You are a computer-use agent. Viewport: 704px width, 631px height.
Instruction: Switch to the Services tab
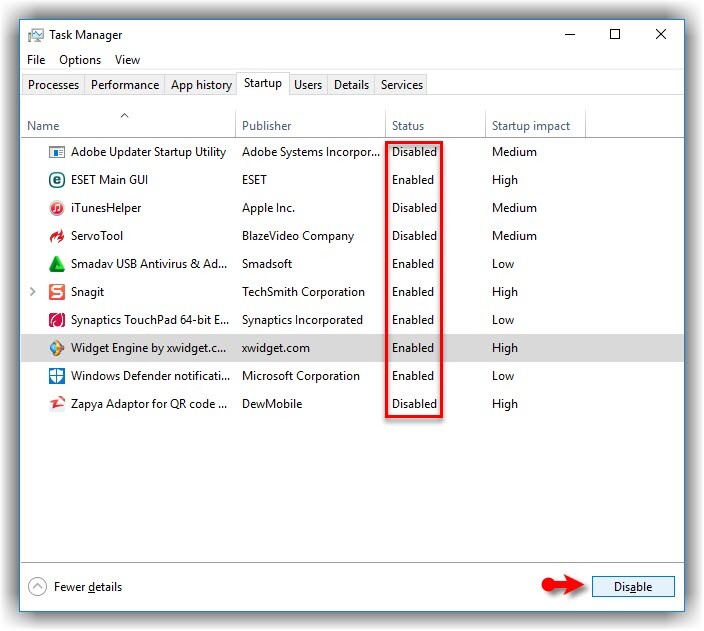point(401,85)
